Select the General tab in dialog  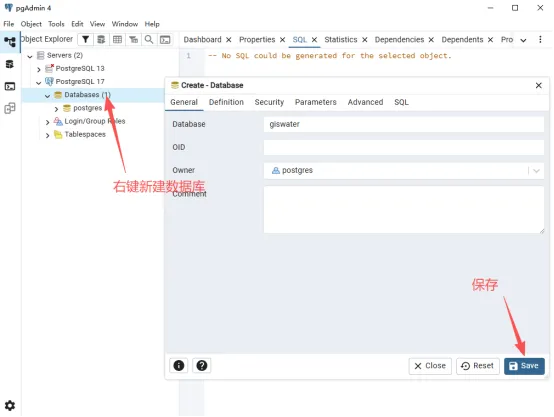[x=184, y=102]
